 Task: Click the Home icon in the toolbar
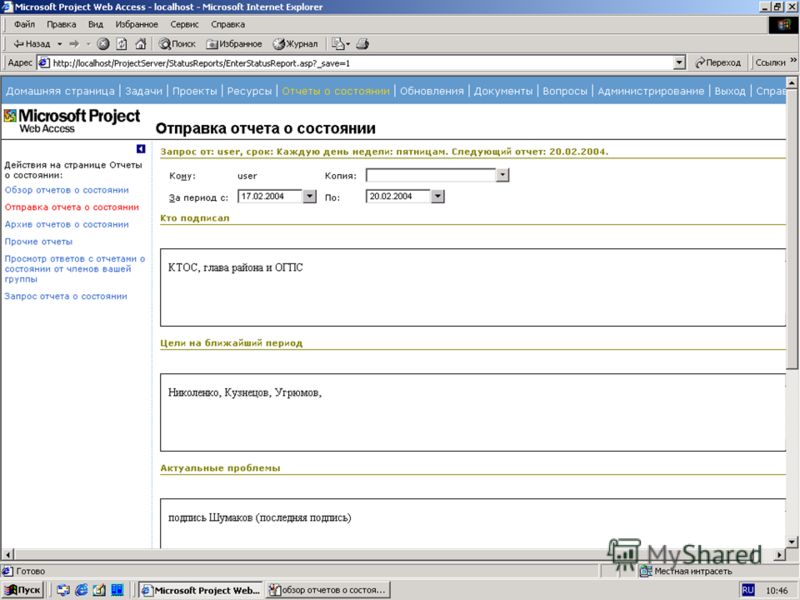click(140, 44)
